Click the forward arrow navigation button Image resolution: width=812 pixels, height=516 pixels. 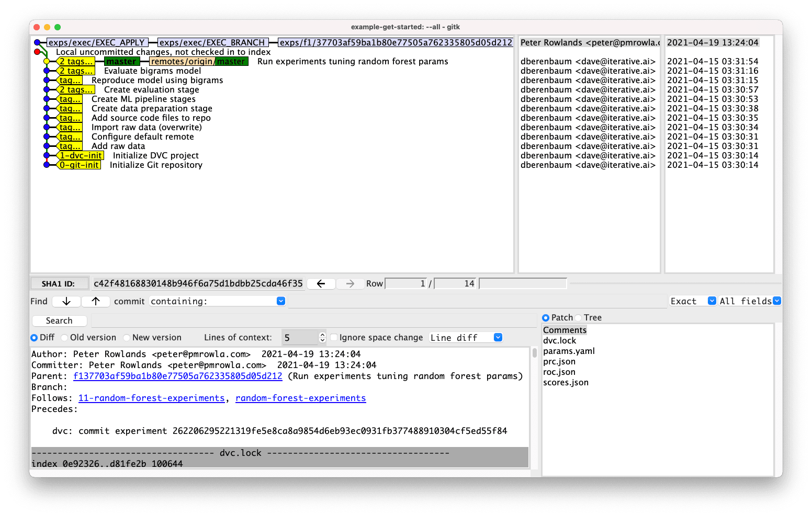coord(350,283)
